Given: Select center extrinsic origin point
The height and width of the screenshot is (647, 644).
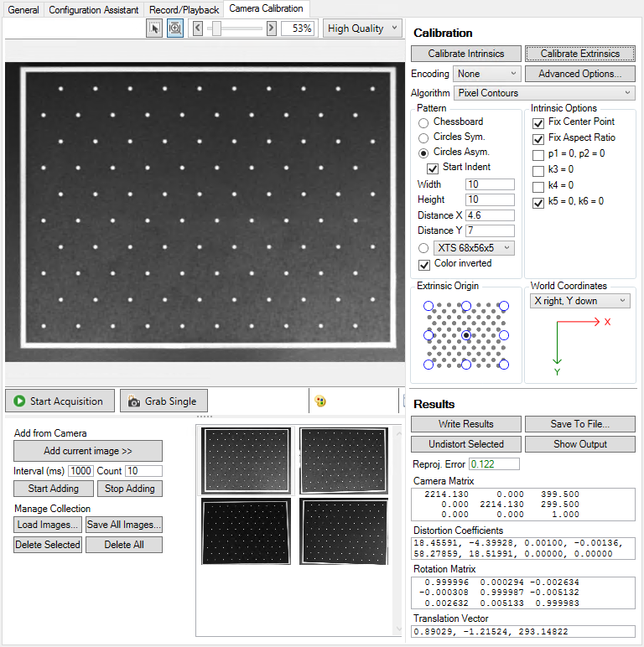Looking at the screenshot, I should coord(466,335).
